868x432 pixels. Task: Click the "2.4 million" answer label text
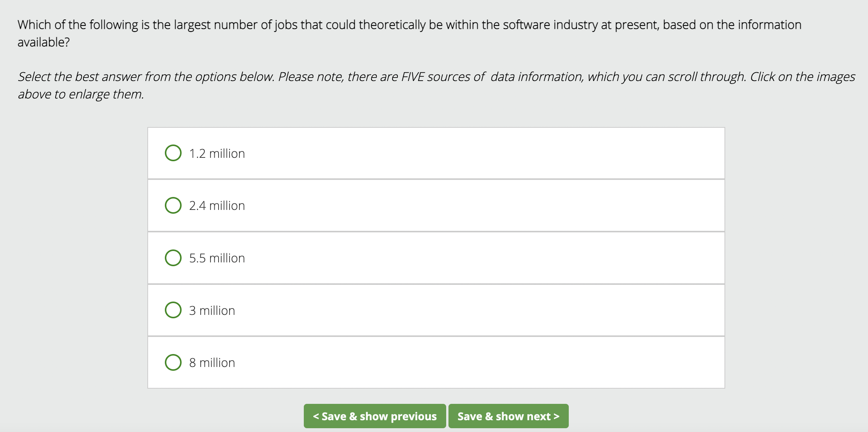217,206
